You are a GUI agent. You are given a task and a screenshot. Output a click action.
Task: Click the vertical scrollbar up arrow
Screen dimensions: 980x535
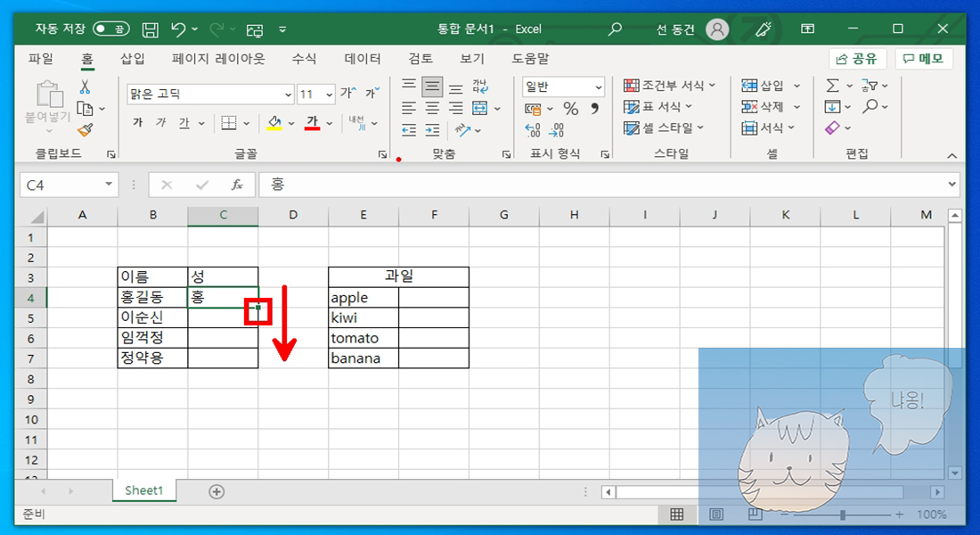tap(954, 216)
